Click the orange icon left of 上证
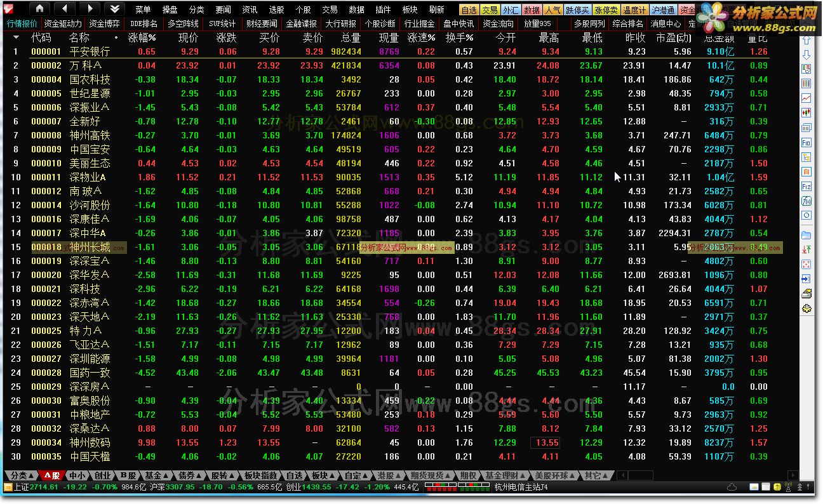Viewport: 823px width, 504px height. pos(8,487)
